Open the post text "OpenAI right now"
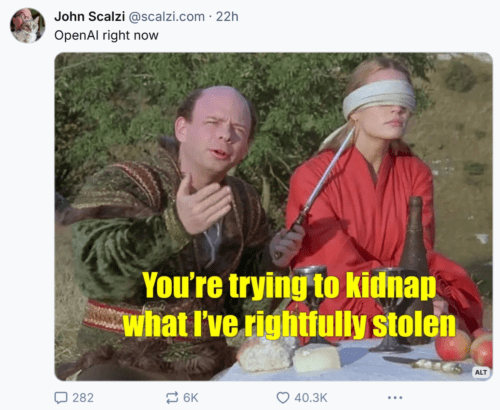 point(106,35)
